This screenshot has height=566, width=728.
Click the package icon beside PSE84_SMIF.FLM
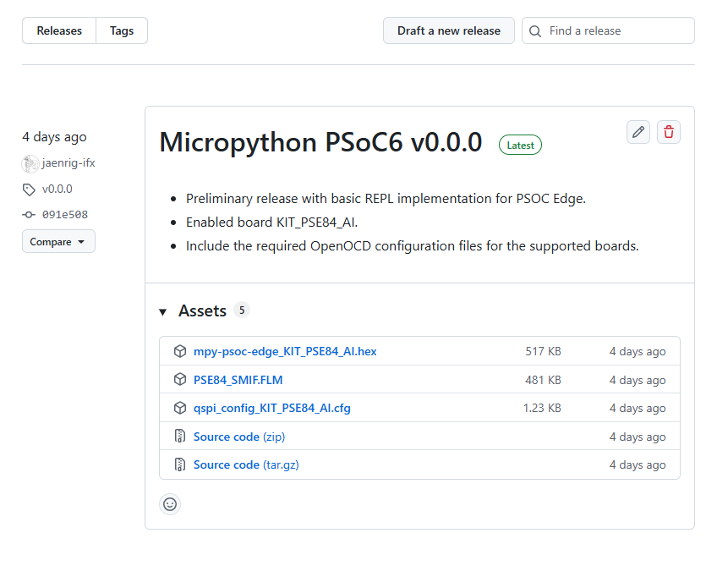pos(180,380)
